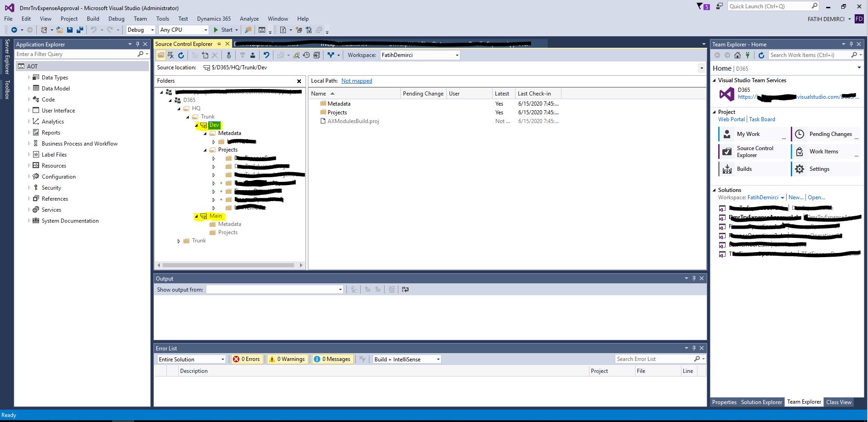Viewport: 868px width, 422px height.
Task: Click the Save All toolbar icon
Action: 79,30
